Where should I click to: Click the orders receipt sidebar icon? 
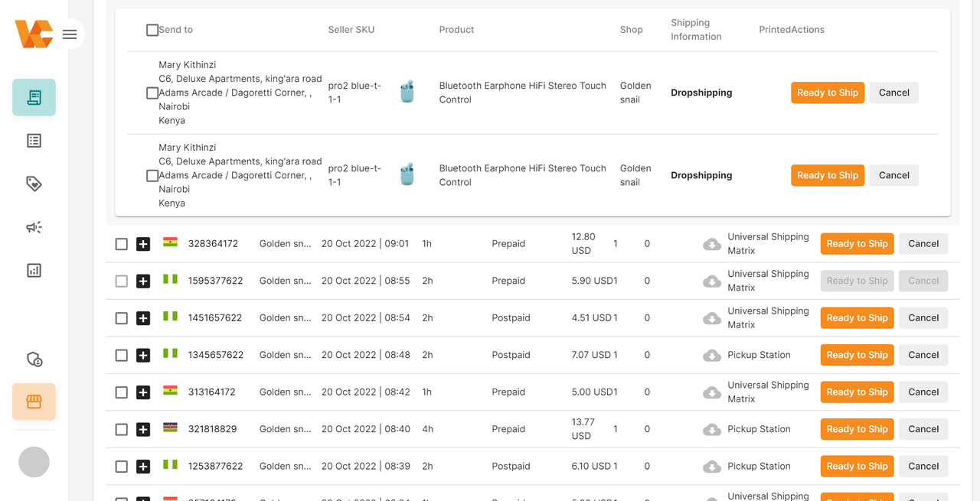pyautogui.click(x=34, y=97)
